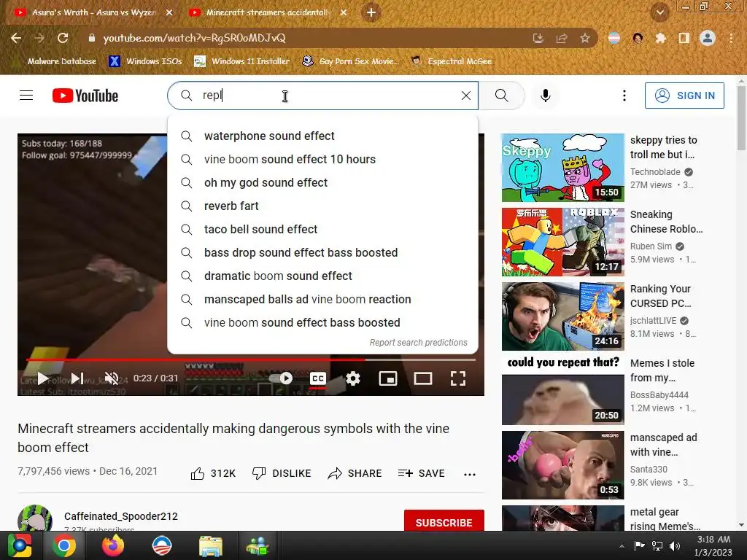Subscribe to Caffeinated_Spooder212
Screen dimensions: 747x560
(444, 522)
